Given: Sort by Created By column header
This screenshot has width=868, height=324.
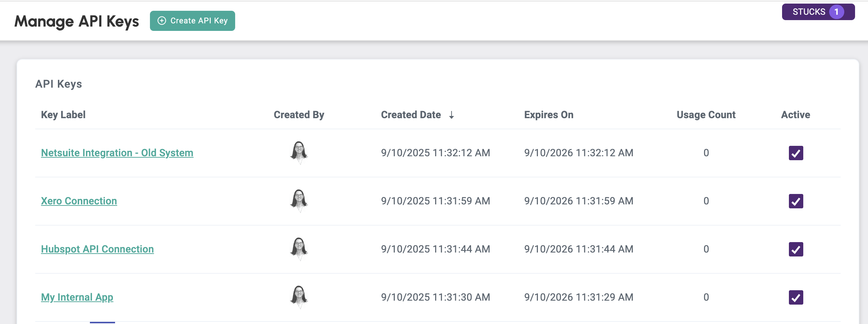Looking at the screenshot, I should pyautogui.click(x=299, y=115).
